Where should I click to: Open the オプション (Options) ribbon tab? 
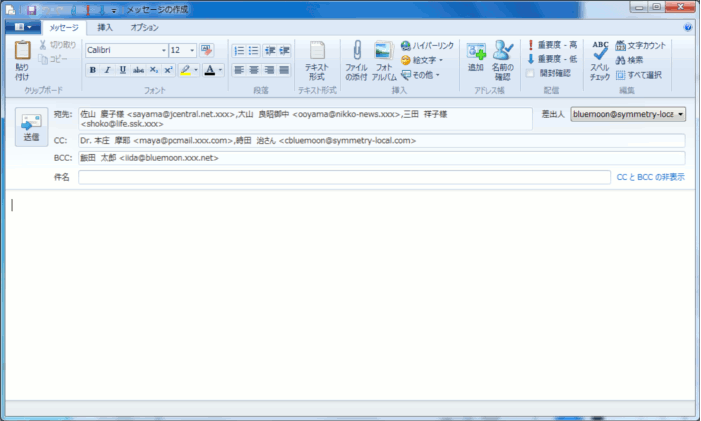[145, 27]
